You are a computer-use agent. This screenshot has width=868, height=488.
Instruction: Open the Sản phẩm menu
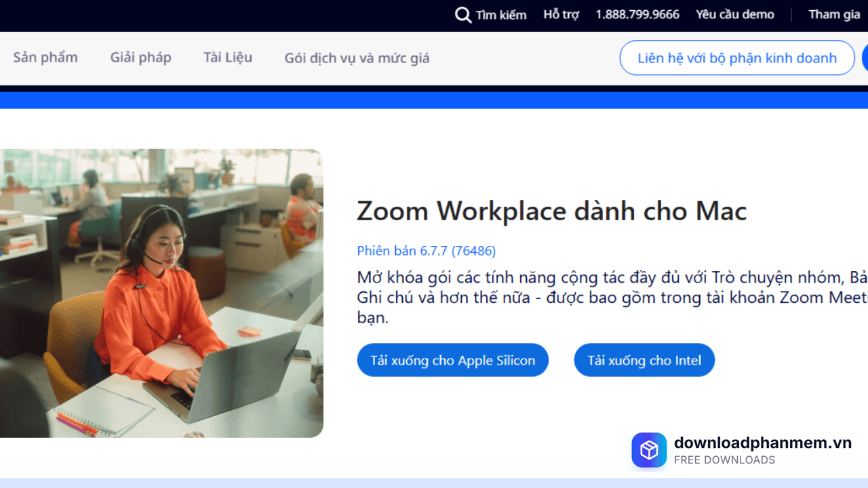(45, 58)
